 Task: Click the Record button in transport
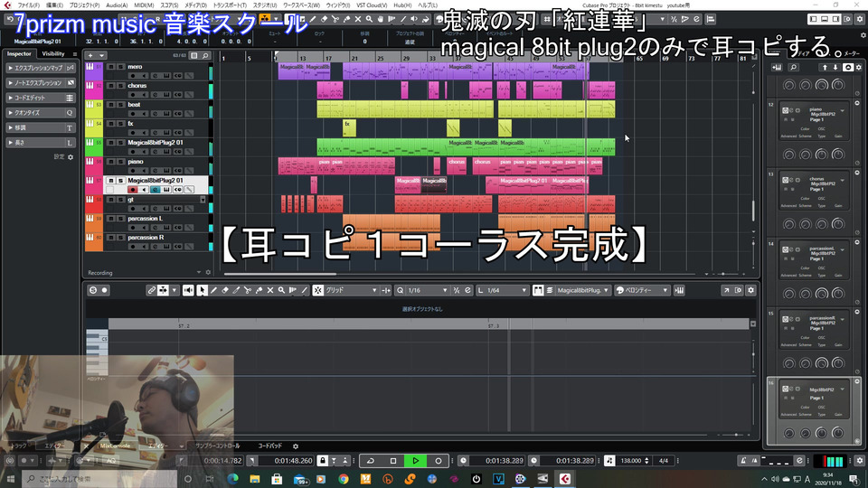(x=438, y=460)
